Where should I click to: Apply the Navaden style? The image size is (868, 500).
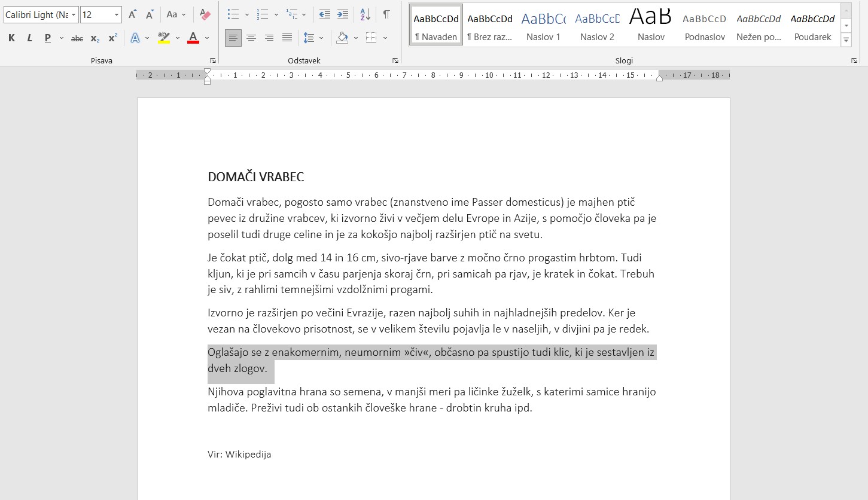coord(436,25)
